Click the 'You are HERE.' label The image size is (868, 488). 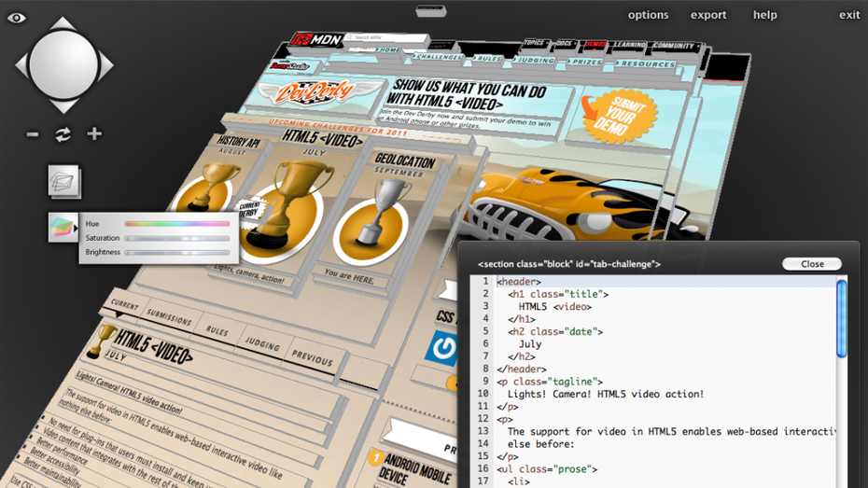coord(349,275)
